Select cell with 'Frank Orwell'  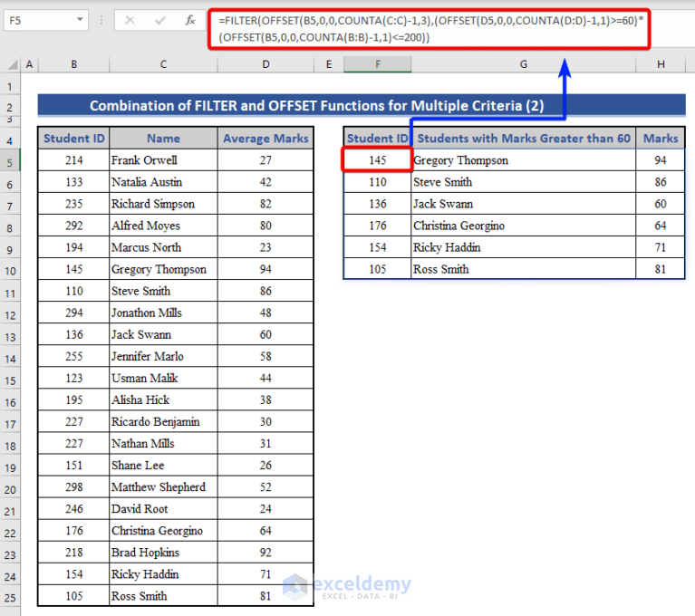(x=163, y=160)
